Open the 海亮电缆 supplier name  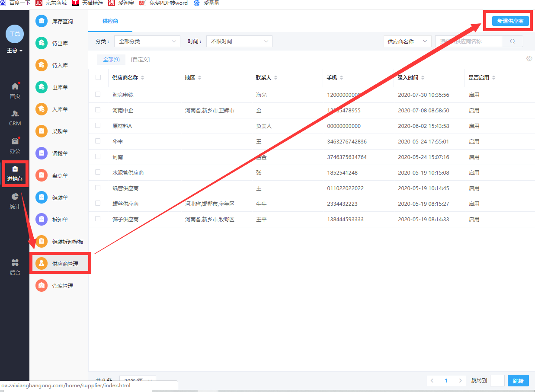(123, 95)
